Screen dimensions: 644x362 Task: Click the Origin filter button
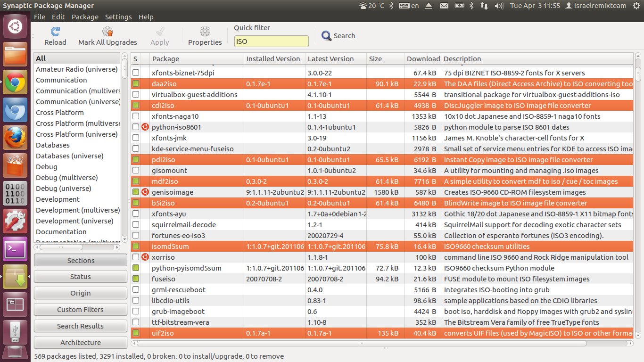click(81, 293)
